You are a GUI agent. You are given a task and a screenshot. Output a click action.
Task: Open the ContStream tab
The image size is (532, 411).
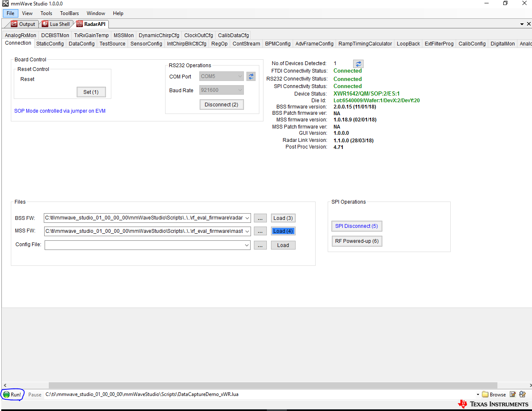[246, 44]
